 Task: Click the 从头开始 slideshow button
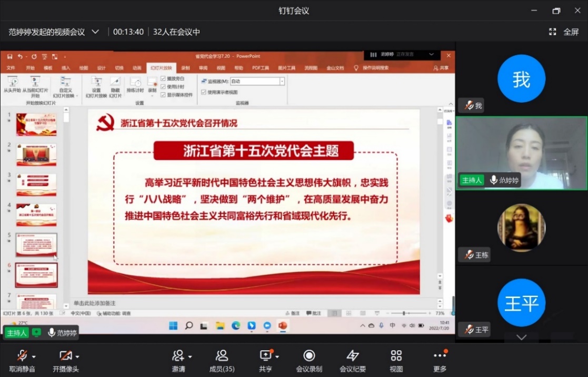12,84
